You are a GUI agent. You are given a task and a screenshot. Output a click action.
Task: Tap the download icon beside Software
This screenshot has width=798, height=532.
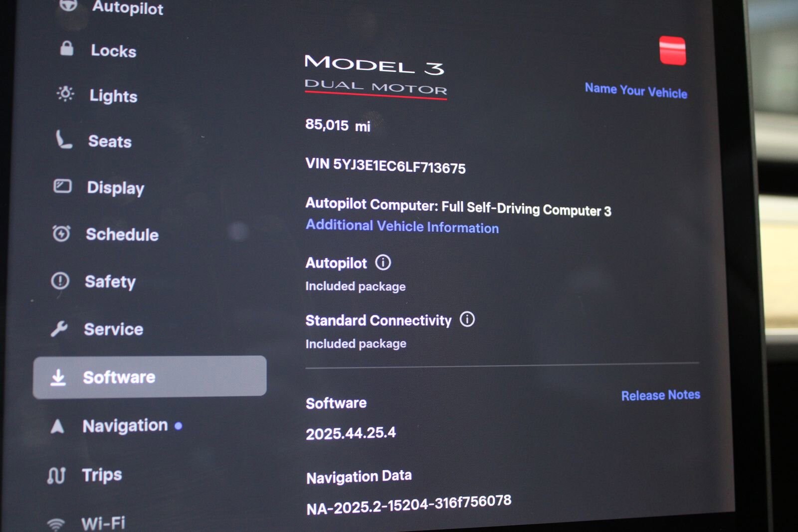(x=58, y=377)
